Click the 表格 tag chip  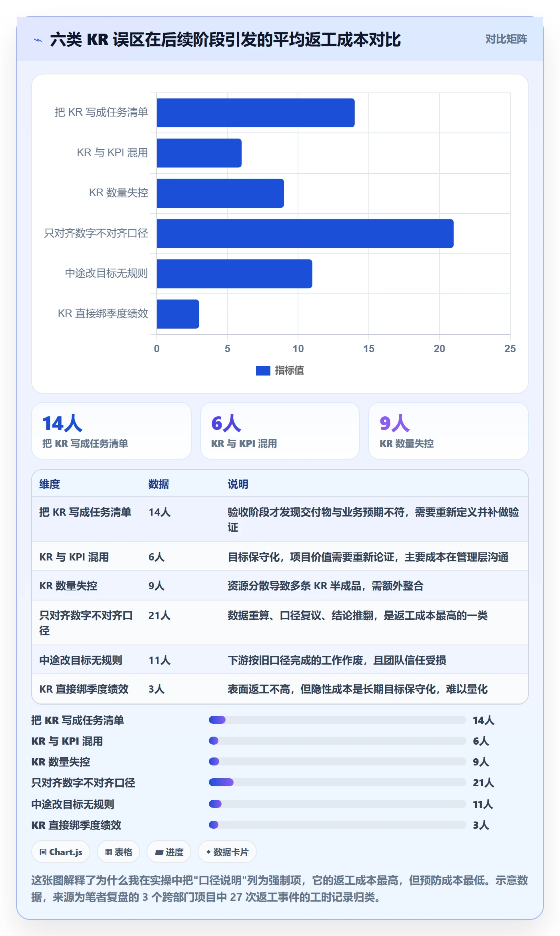[118, 852]
